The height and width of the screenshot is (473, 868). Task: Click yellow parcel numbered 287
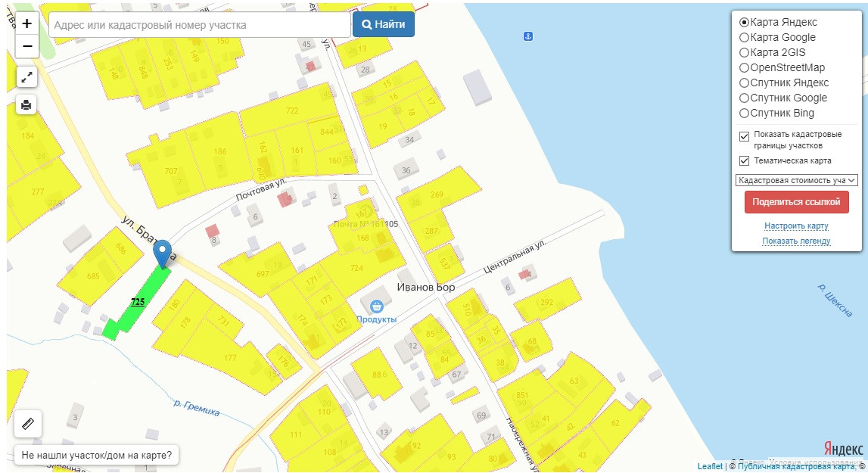pyautogui.click(x=431, y=231)
